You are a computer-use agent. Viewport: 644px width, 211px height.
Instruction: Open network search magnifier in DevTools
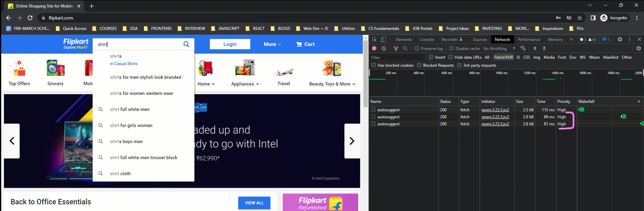click(x=405, y=48)
